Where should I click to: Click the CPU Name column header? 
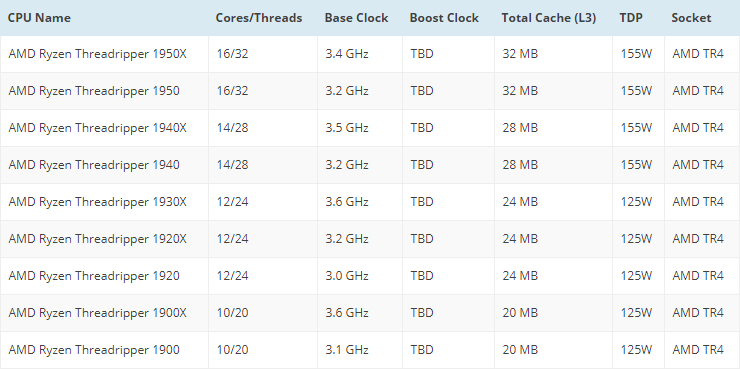39,18
